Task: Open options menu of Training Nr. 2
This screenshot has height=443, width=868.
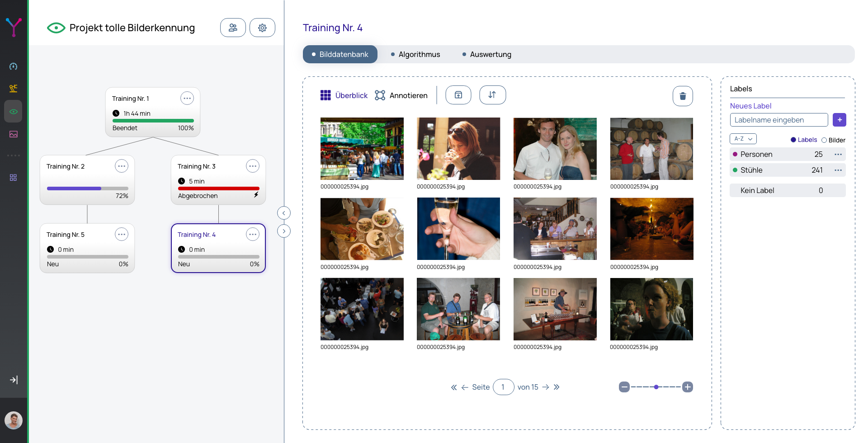Action: point(122,166)
